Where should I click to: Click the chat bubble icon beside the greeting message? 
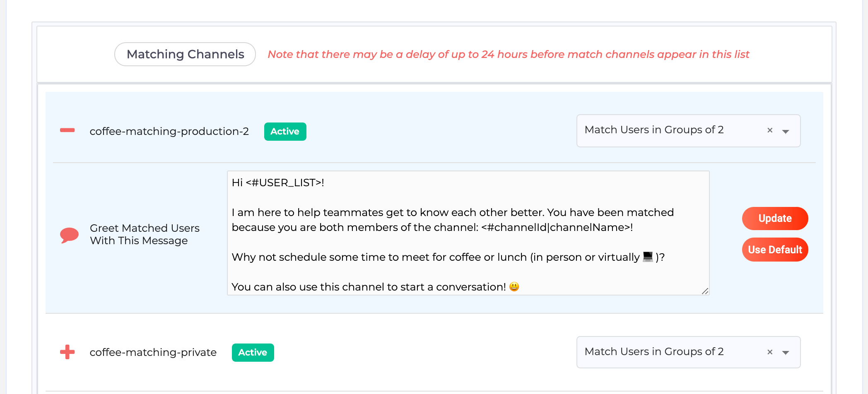[x=70, y=235]
